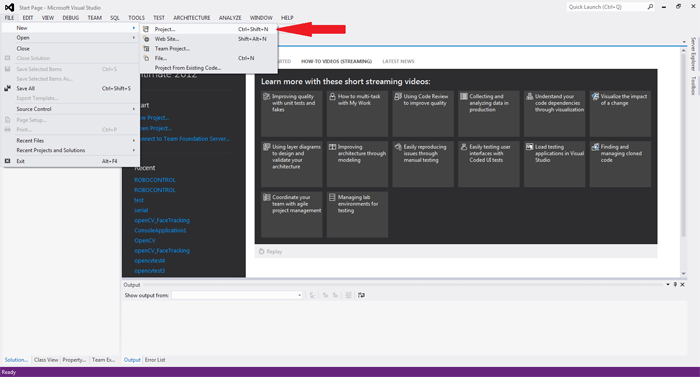The image size is (700, 377).
Task: Open recent project opencvtest4
Action: click(150, 260)
